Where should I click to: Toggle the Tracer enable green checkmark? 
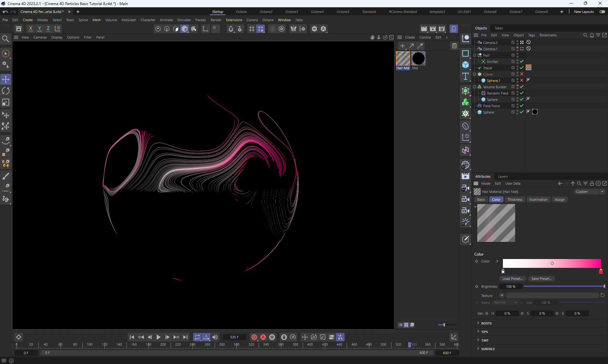pyautogui.click(x=522, y=68)
